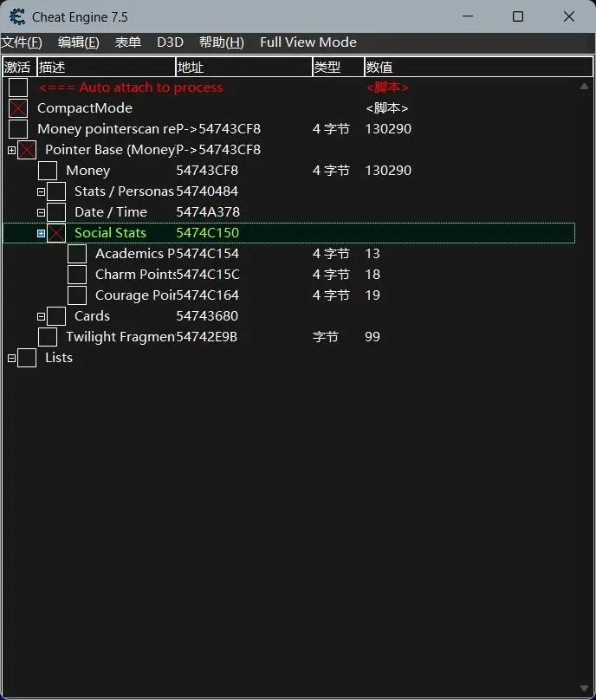Check the Date / Time box
This screenshot has height=700, width=596.
coord(56,212)
